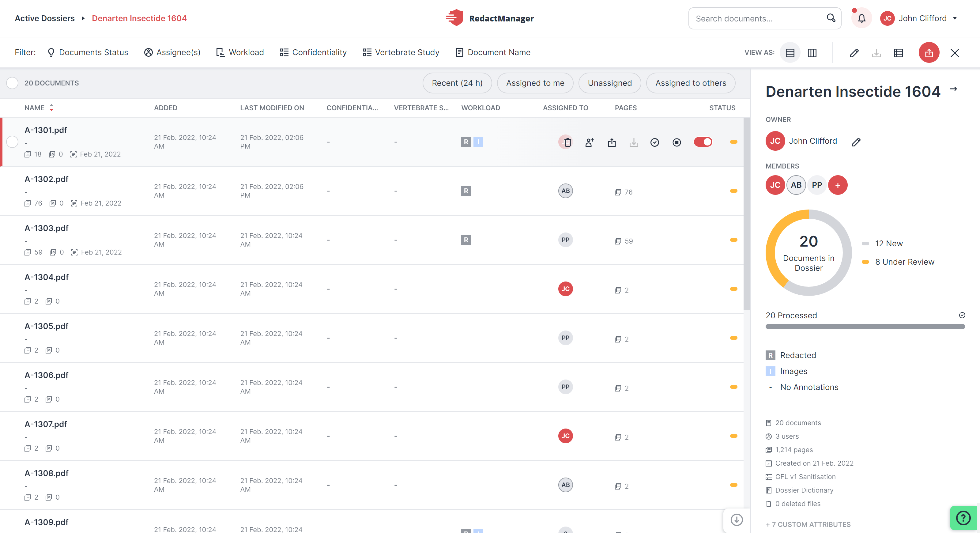Switch to list view layout
980x533 pixels.
coord(790,52)
